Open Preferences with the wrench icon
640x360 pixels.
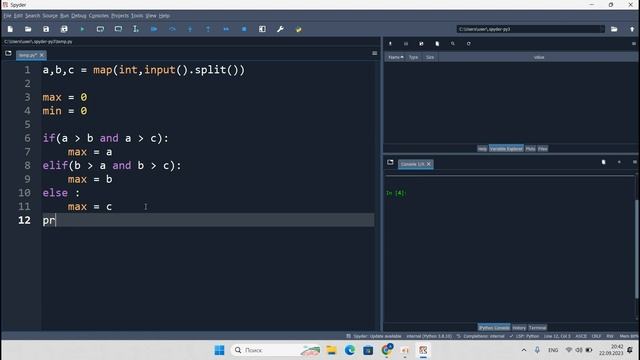[x=280, y=29]
